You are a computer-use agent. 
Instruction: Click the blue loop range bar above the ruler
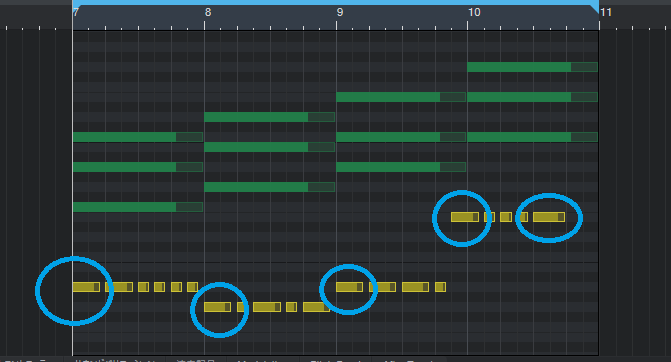(336, 3)
